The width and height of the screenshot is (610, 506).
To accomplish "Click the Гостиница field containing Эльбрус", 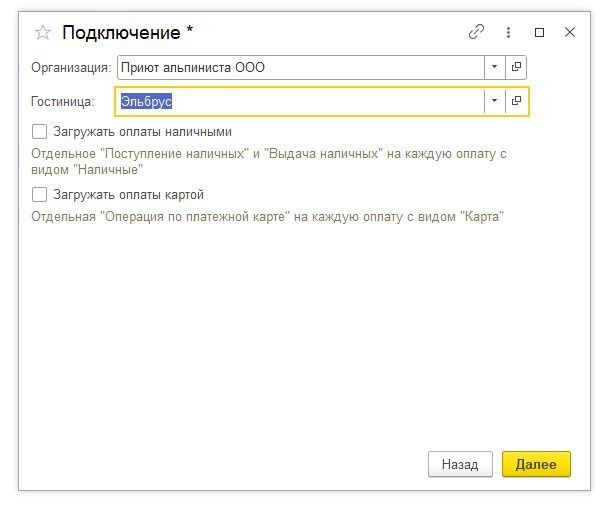I will (300, 101).
